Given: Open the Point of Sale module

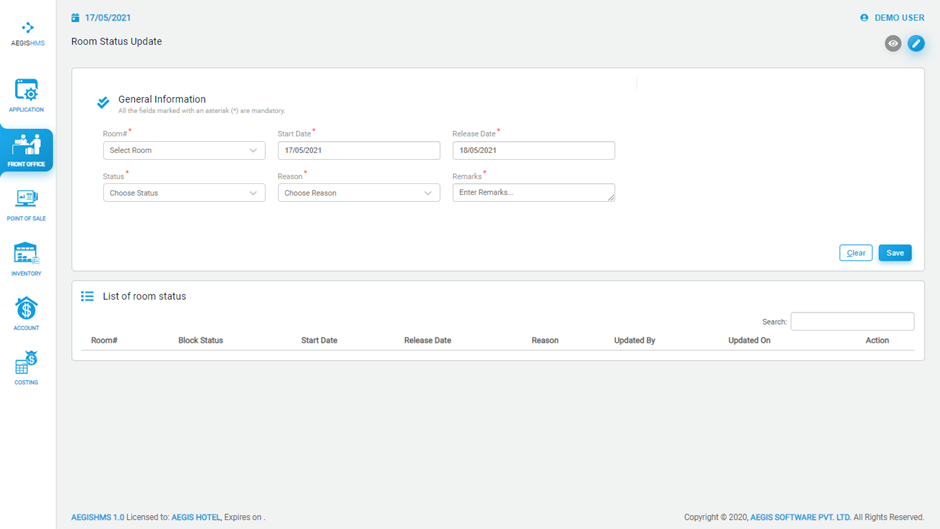Looking at the screenshot, I should tap(27, 201).
